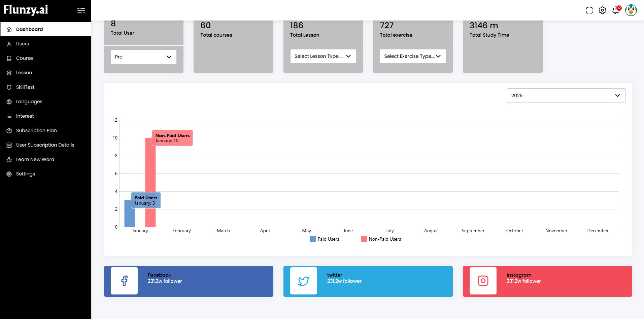Image resolution: width=644 pixels, height=319 pixels.
Task: Click the Twitter bird icon
Action: click(304, 281)
